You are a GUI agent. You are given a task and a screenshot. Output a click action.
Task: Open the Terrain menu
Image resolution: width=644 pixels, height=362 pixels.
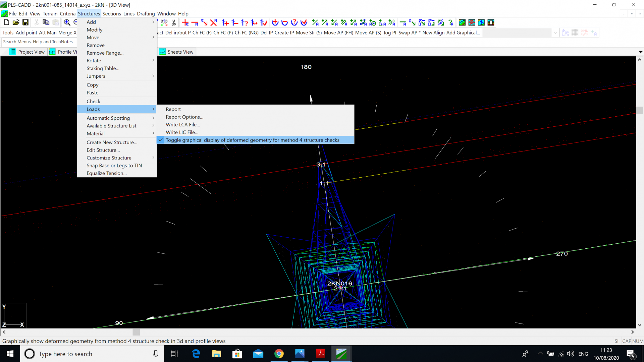(x=50, y=14)
